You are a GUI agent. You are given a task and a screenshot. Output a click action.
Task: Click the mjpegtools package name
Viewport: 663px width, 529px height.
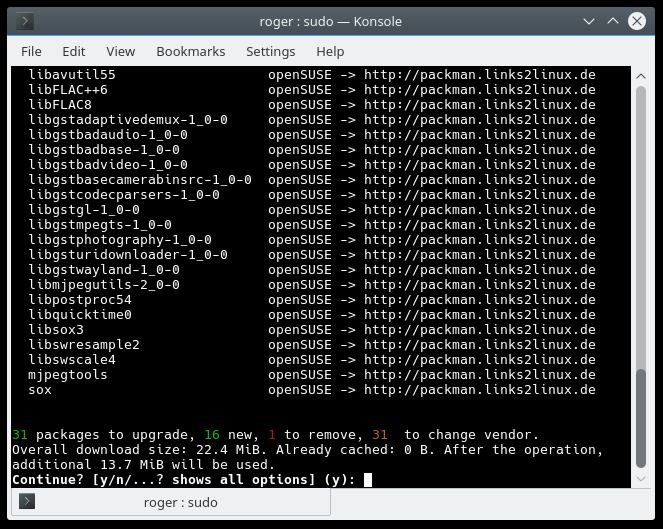[68, 375]
